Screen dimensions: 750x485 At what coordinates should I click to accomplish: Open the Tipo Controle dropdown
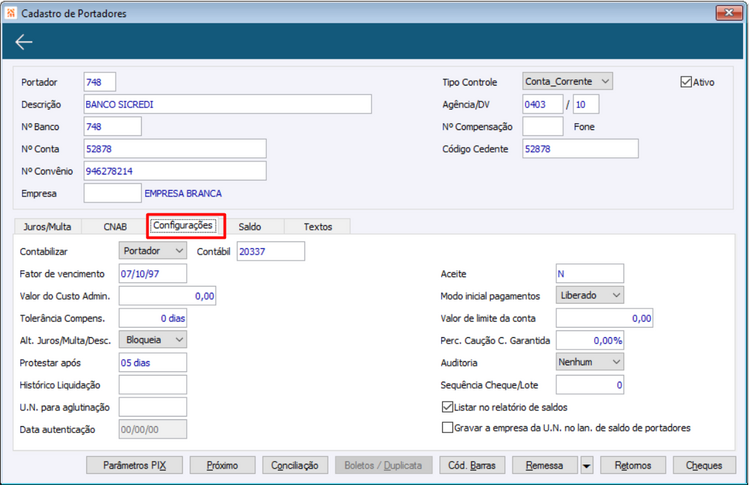(x=567, y=81)
